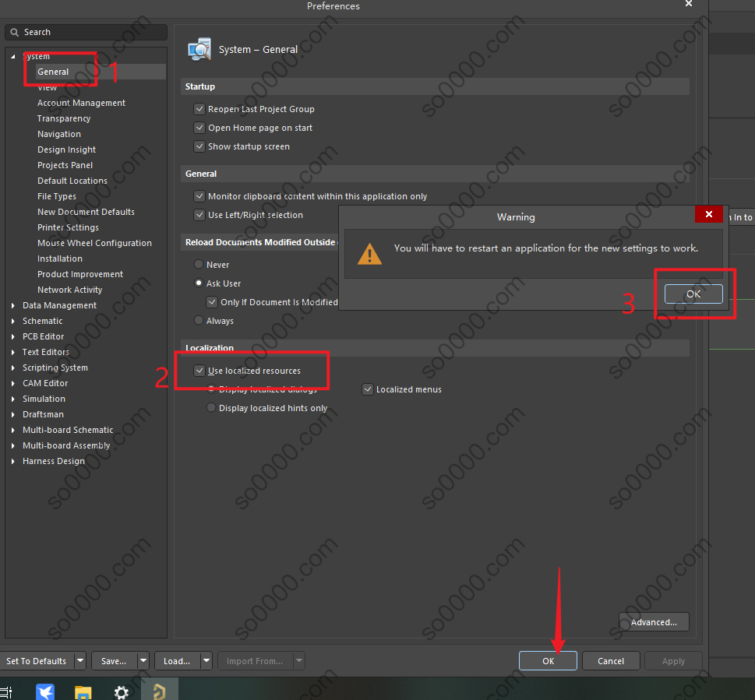Close the Preferences dialog
This screenshot has width=755, height=700.
click(689, 4)
